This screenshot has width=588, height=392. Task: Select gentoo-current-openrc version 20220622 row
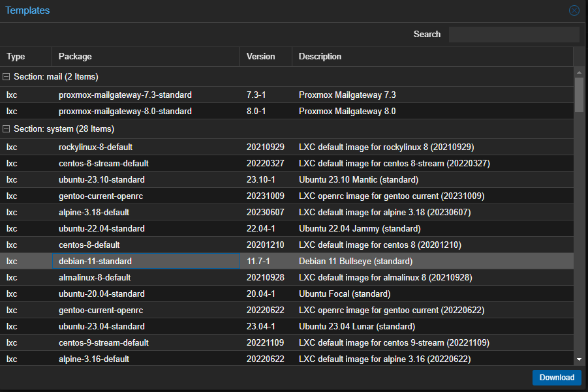click(x=286, y=310)
